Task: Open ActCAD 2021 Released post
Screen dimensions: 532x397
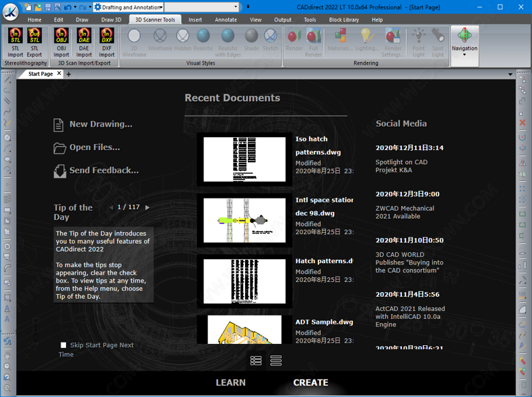Action: tap(410, 317)
